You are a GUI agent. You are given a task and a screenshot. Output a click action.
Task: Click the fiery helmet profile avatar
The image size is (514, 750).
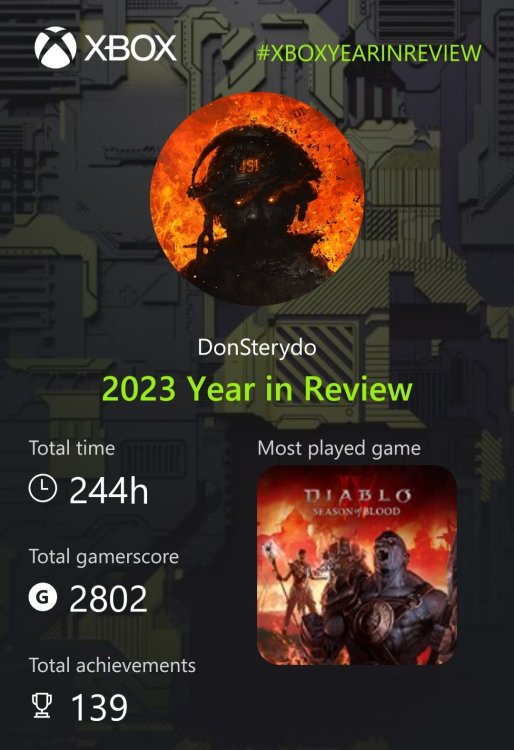[x=257, y=198]
